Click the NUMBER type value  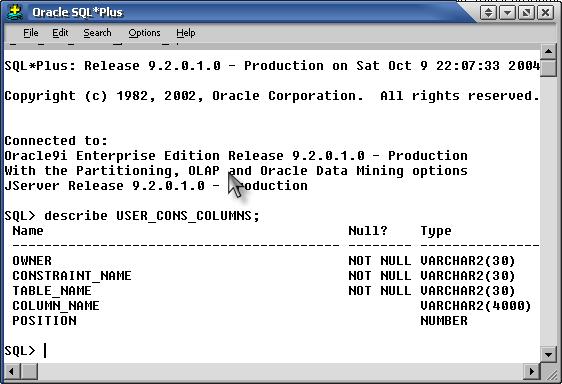tap(444, 321)
